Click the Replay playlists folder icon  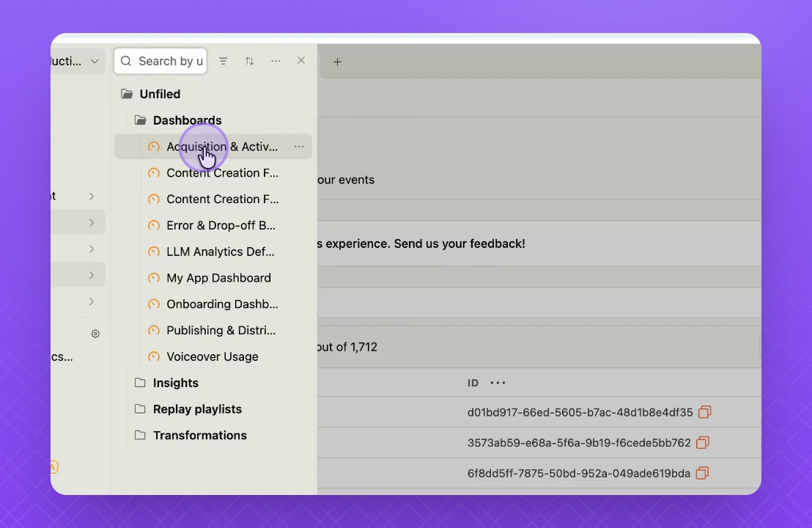140,408
